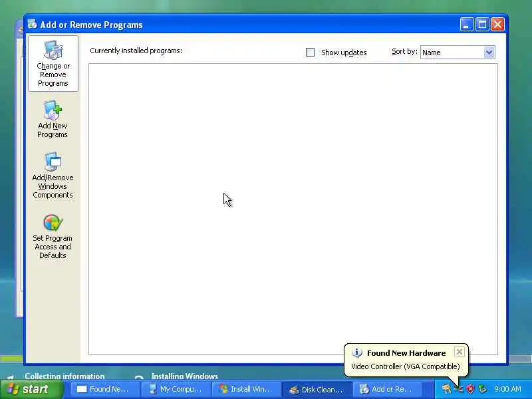This screenshot has height=399, width=532.
Task: Open Add New Programs section
Action: coord(53,120)
